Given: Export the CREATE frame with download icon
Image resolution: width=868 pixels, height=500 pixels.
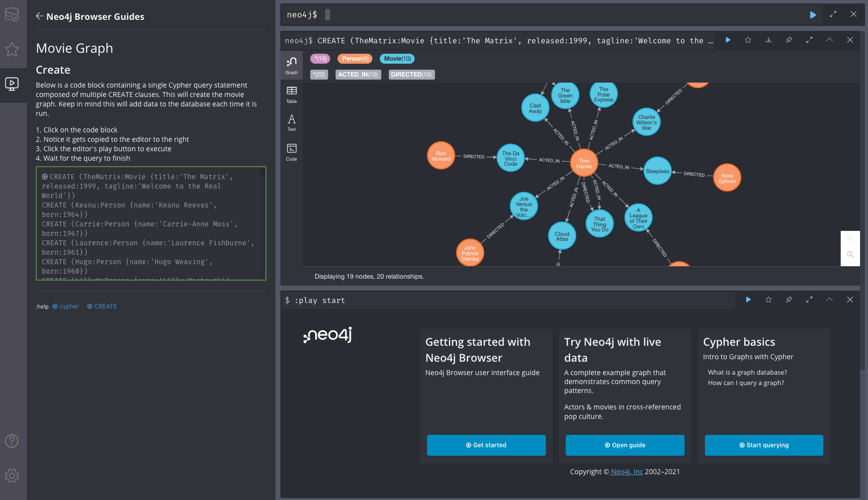Looking at the screenshot, I should [x=769, y=40].
